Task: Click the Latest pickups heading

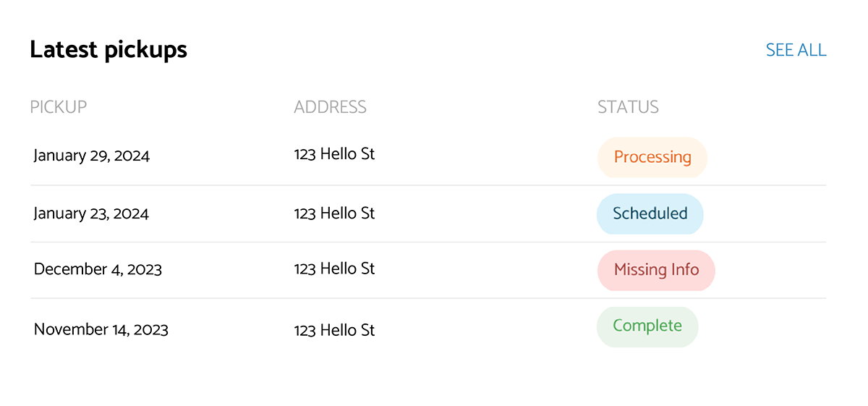Action: click(x=109, y=50)
